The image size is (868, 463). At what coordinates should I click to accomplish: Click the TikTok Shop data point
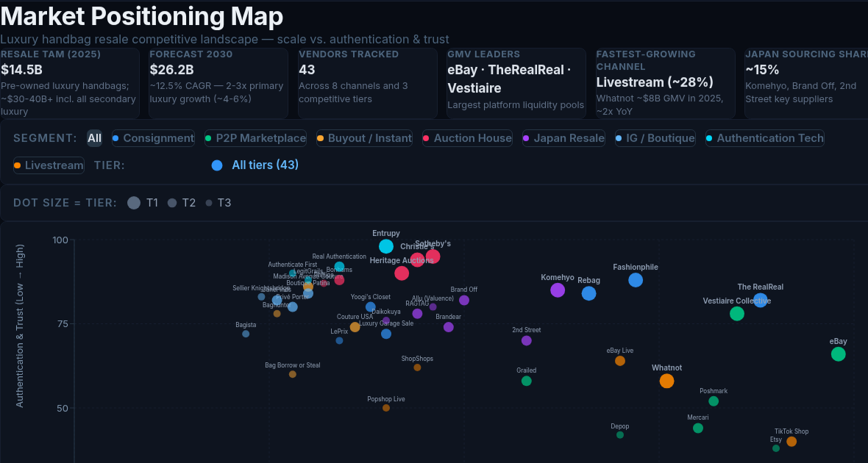tap(791, 442)
